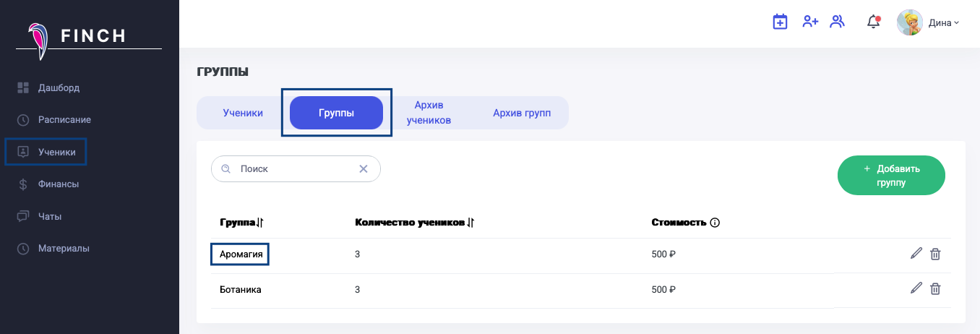The height and width of the screenshot is (334, 980).
Task: Delete the Ботаника group with trash icon
Action: tap(935, 288)
